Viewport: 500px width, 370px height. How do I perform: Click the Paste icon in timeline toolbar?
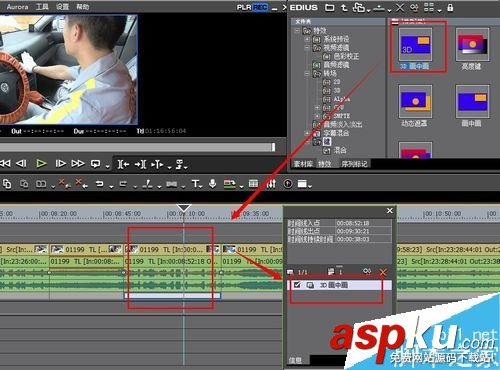click(x=24, y=184)
